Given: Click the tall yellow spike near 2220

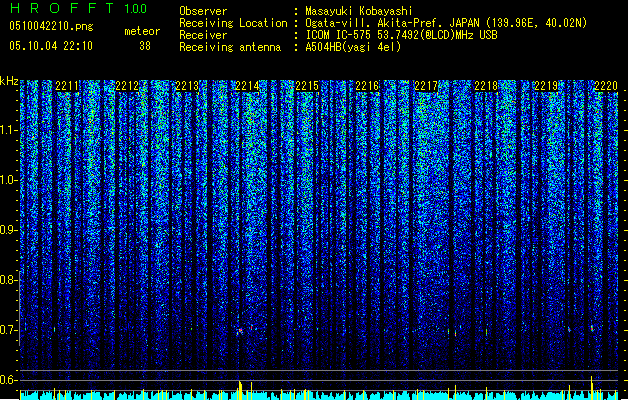Looking at the screenshot, I should (591, 388).
